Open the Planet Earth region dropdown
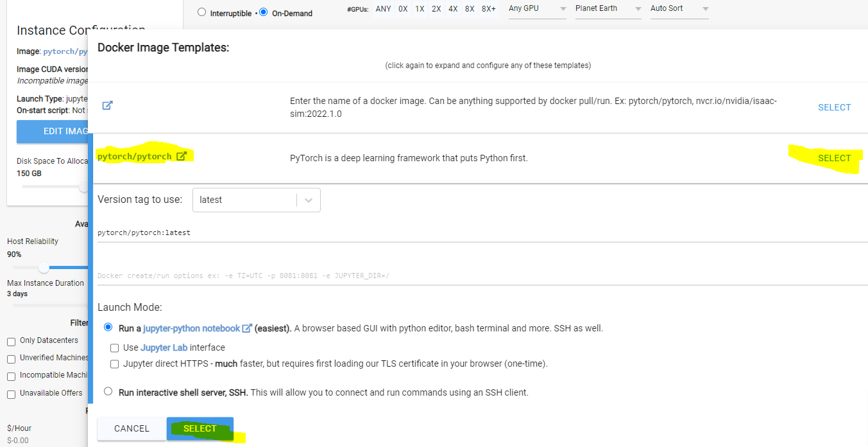 (x=608, y=9)
